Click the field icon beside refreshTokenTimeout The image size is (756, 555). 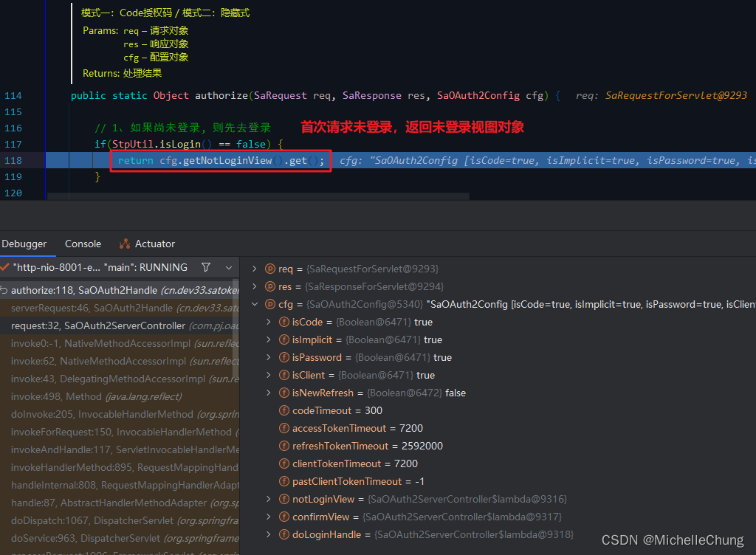[284, 446]
